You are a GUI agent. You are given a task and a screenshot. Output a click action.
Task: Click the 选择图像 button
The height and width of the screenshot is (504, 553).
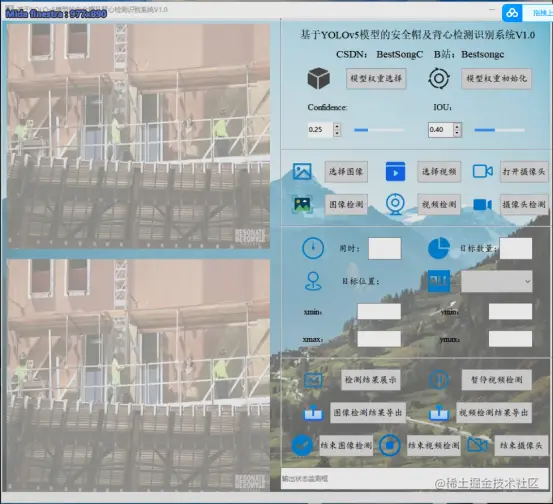coord(346,172)
